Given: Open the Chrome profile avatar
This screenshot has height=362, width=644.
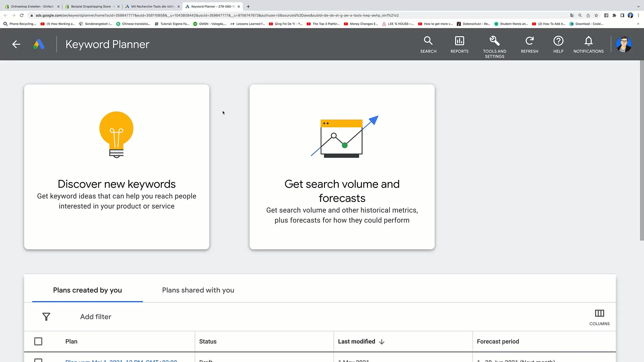Looking at the screenshot, I should [630, 15].
